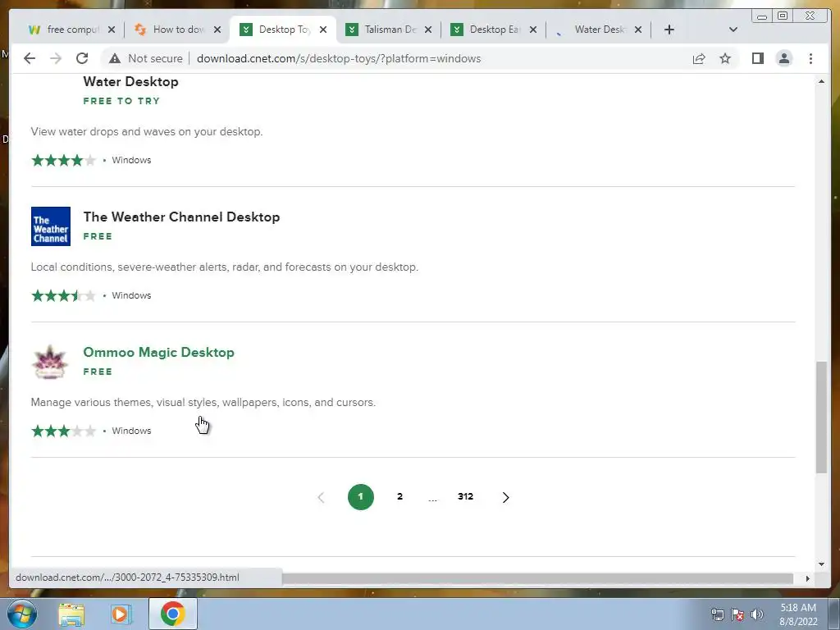840x630 pixels.
Task: Click the Ommoo Magic Desktop icon thumbnail
Action: coord(51,362)
